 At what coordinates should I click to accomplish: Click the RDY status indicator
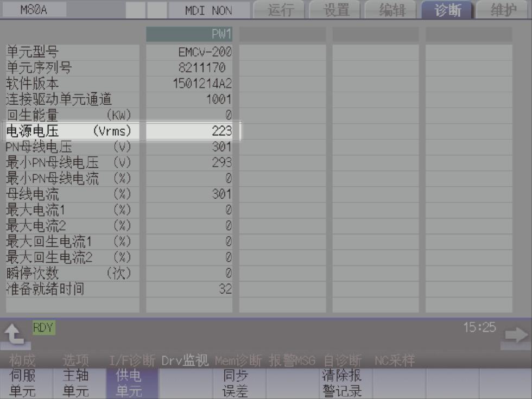(43, 327)
